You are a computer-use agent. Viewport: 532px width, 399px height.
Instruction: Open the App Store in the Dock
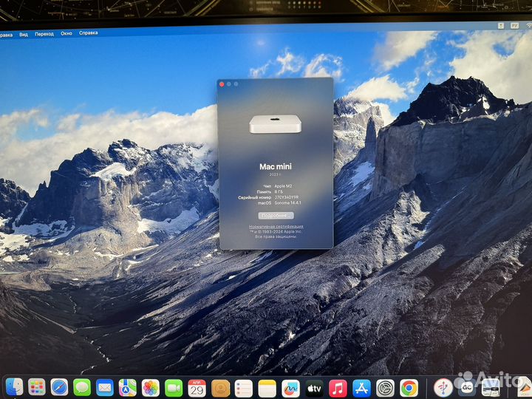[x=361, y=389]
